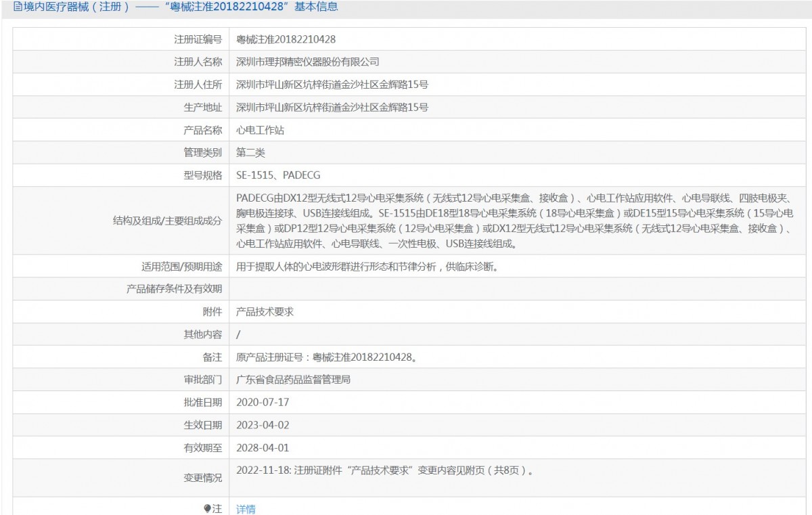The image size is (812, 515).
Task: Click attachment value 产品技术要求
Action: click(x=265, y=312)
